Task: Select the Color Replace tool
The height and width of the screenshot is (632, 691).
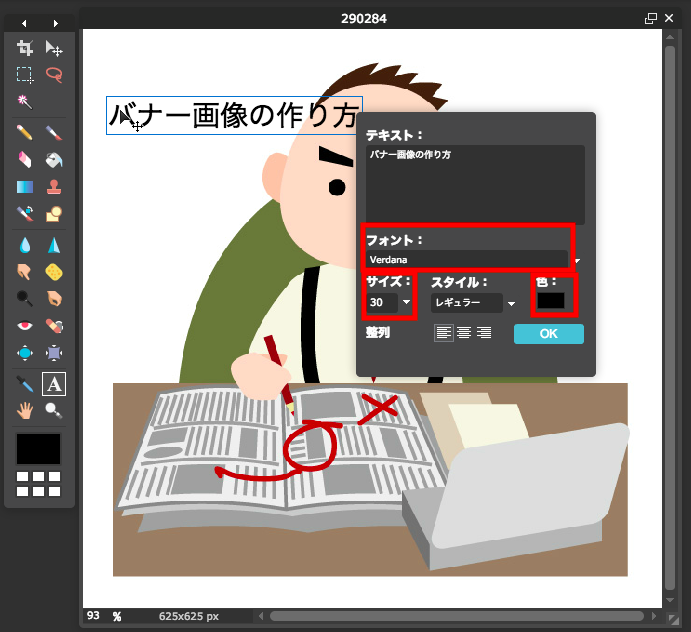Action: click(x=25, y=214)
